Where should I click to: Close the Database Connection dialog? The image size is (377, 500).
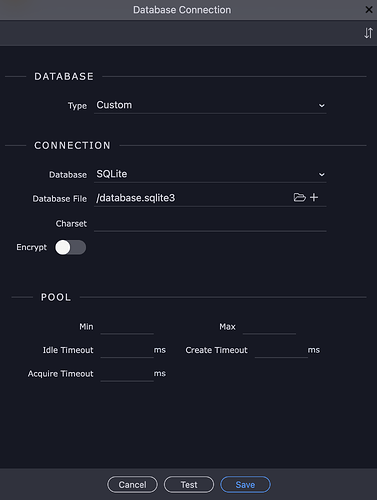tap(369, 10)
